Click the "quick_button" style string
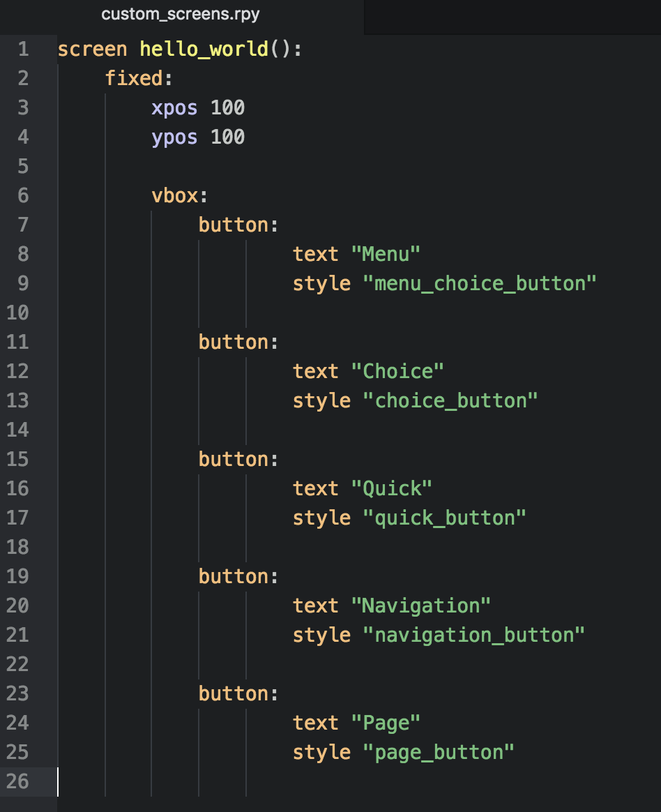This screenshot has width=661, height=812. coord(444,518)
